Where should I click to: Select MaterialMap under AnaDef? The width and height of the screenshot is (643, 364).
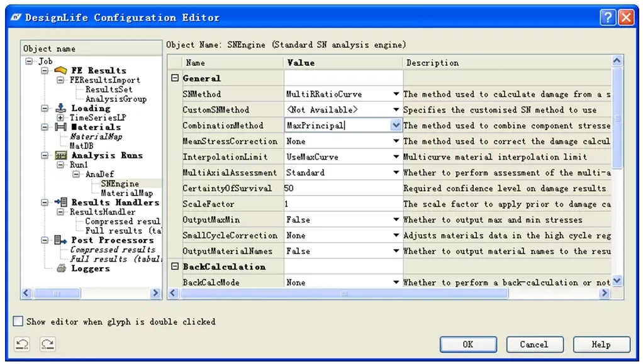[x=126, y=193]
